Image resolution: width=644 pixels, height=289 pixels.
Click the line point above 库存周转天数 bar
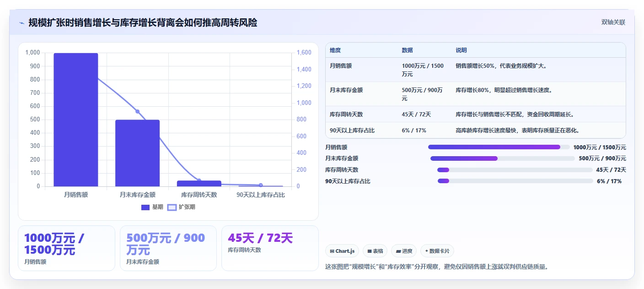click(x=199, y=180)
